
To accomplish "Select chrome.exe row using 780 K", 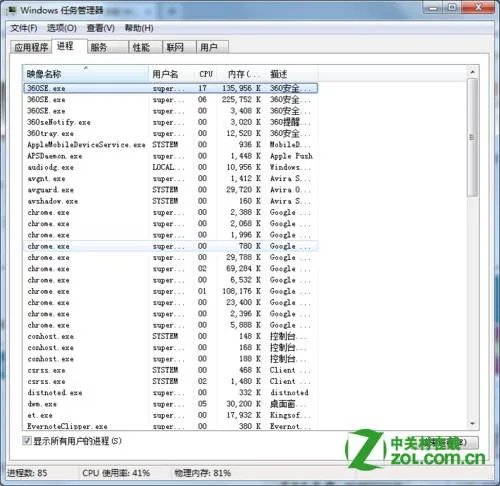I will [x=171, y=246].
